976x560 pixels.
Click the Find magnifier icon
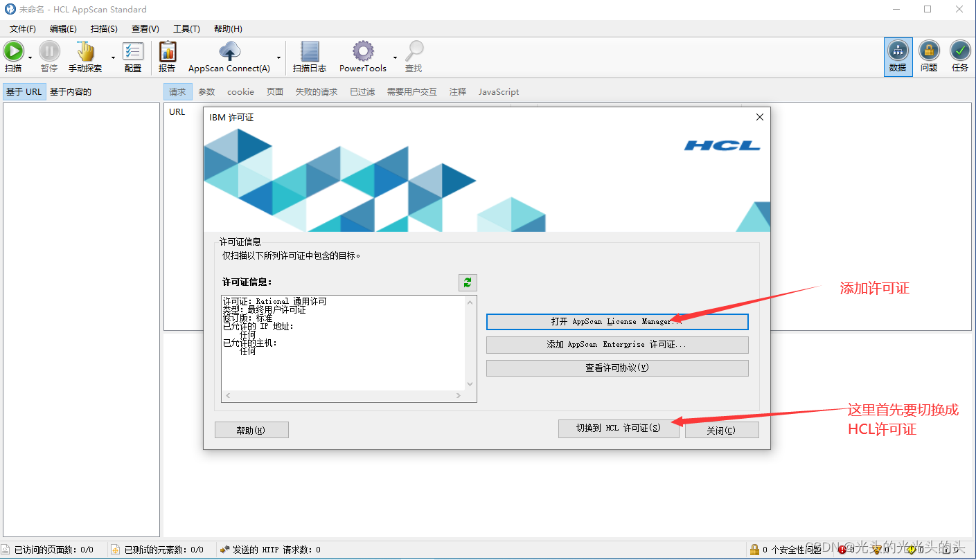[x=414, y=51]
